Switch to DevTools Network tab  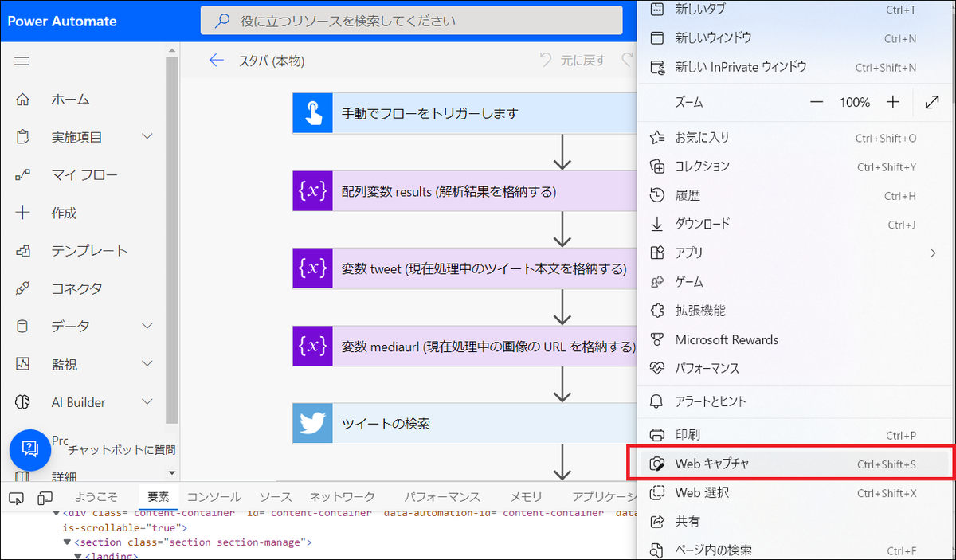(343, 497)
